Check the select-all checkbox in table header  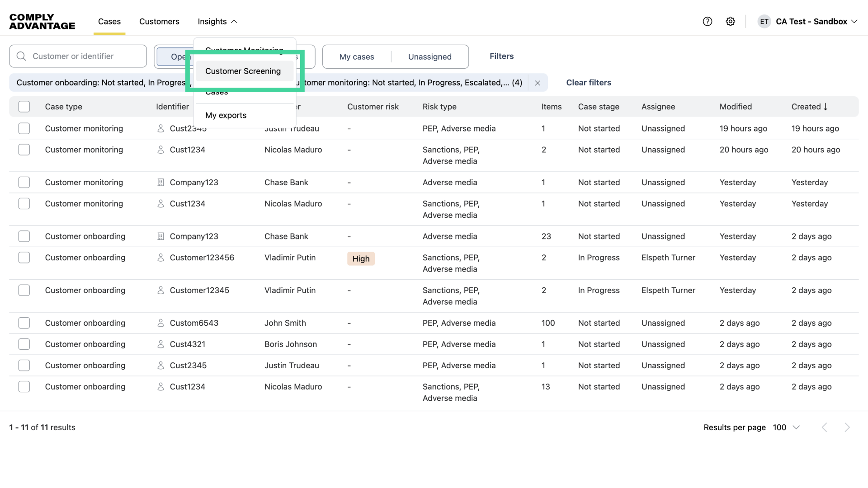tap(24, 106)
